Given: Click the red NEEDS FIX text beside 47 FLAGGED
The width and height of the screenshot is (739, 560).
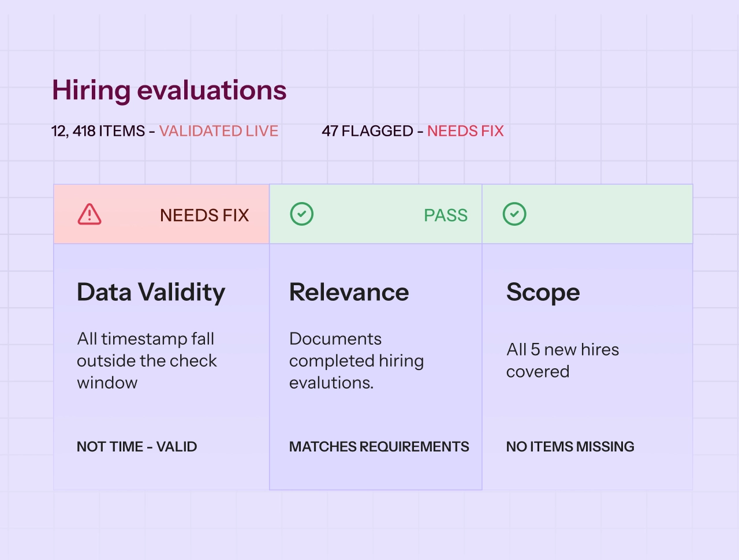Looking at the screenshot, I should click(x=466, y=131).
